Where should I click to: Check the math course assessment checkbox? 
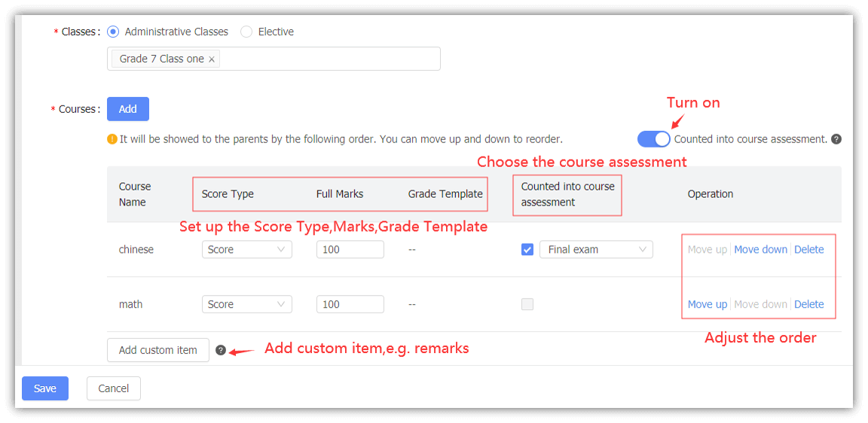[527, 305]
